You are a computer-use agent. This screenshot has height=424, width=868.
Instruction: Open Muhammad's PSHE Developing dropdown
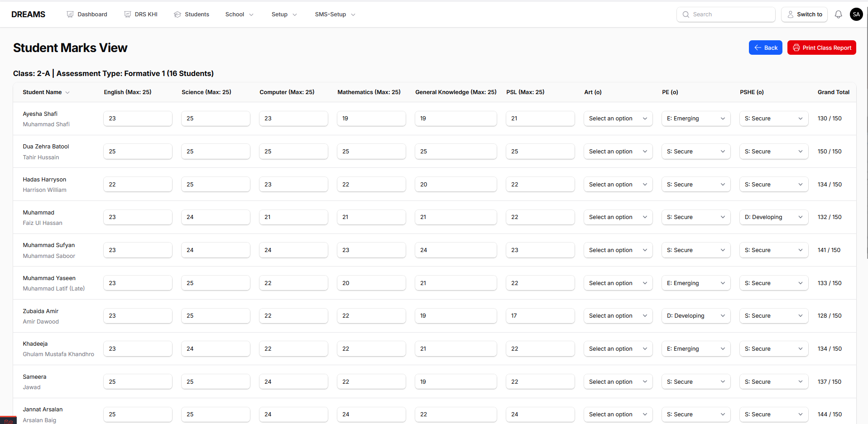(773, 217)
